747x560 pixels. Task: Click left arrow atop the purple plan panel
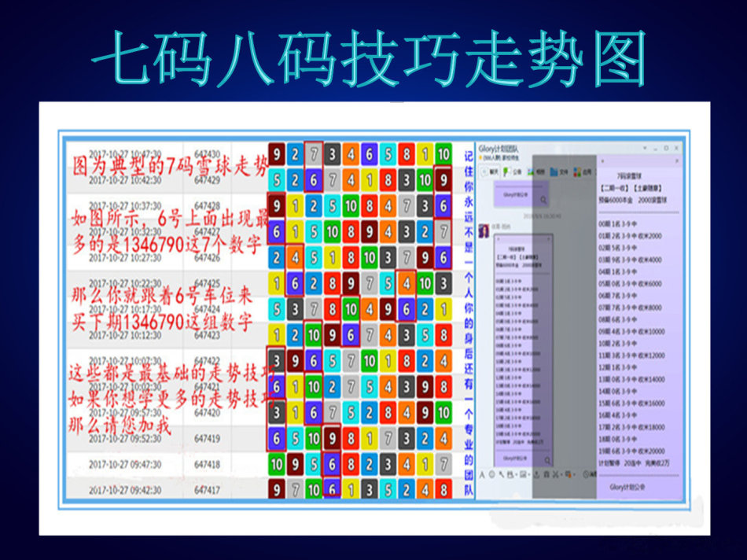[x=601, y=160]
